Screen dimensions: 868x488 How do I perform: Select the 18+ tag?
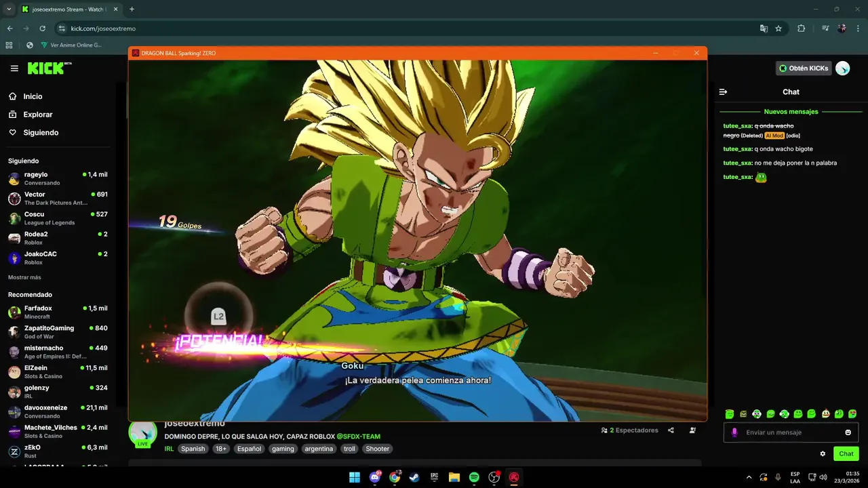(x=221, y=449)
